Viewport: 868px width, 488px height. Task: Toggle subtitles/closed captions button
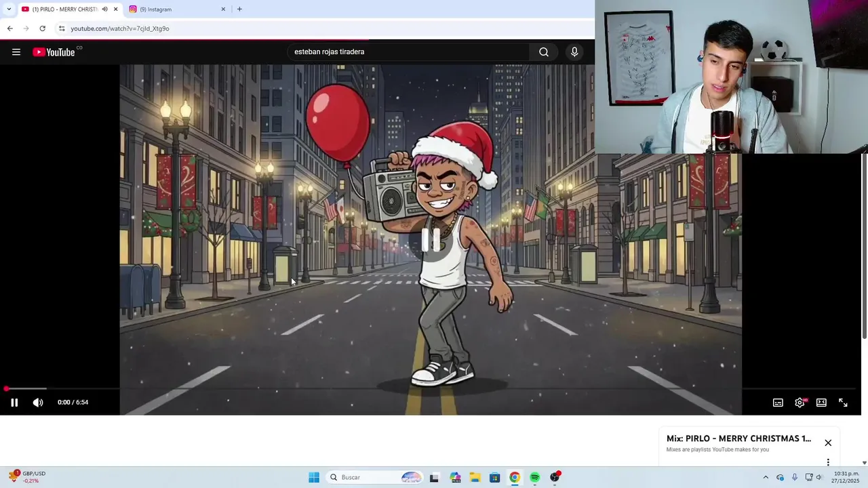[778, 403]
